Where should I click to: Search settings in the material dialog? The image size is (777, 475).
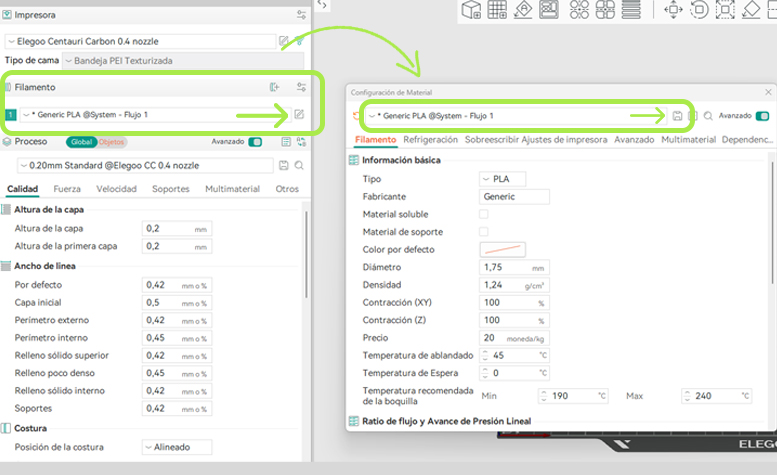[x=708, y=116]
